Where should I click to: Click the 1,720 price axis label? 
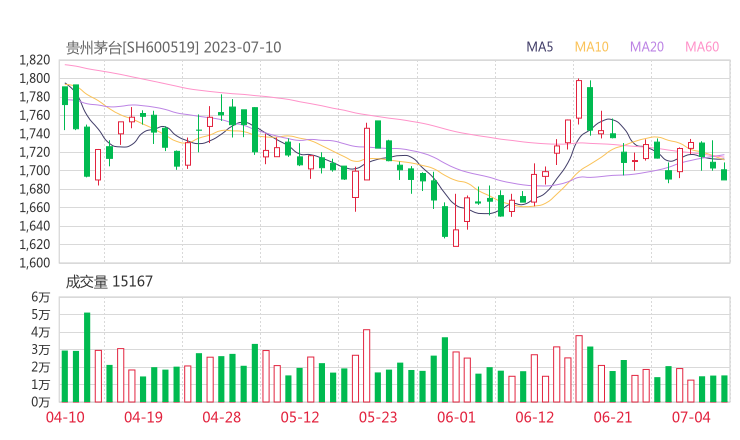34,152
